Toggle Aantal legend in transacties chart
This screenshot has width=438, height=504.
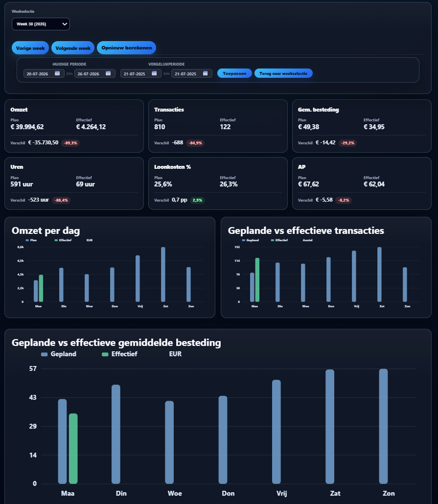pyautogui.click(x=307, y=240)
